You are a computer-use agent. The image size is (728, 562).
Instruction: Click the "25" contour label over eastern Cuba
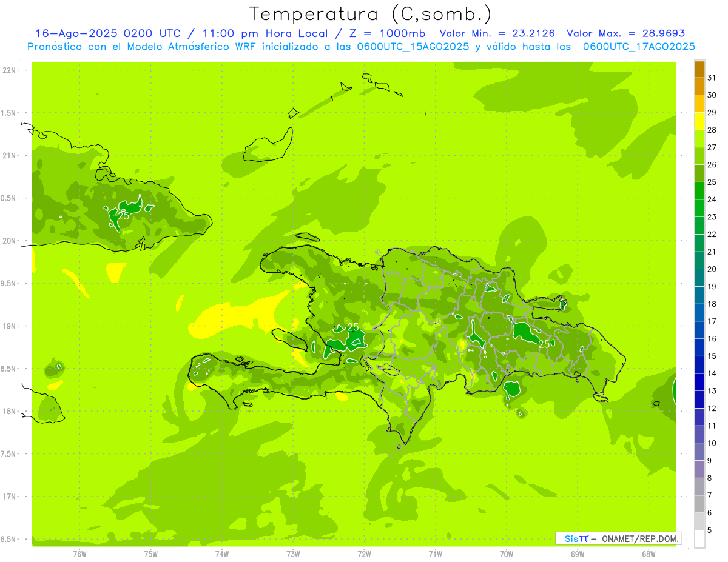(x=123, y=216)
